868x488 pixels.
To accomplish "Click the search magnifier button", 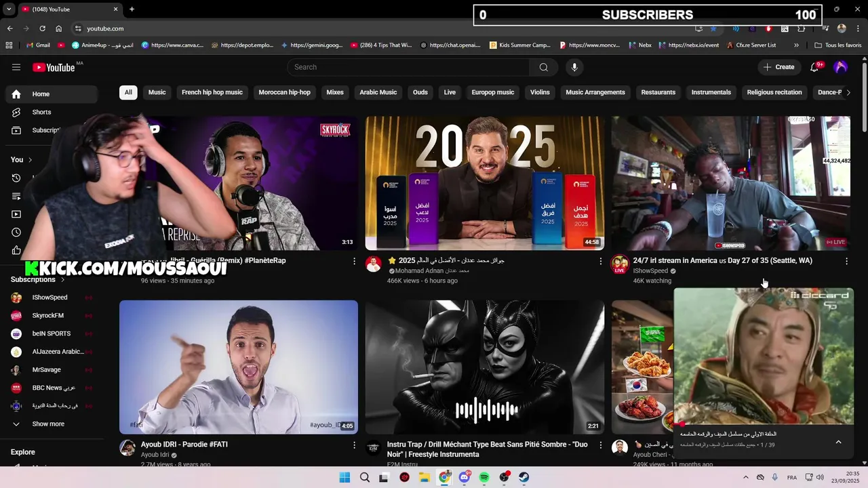I will pos(544,67).
